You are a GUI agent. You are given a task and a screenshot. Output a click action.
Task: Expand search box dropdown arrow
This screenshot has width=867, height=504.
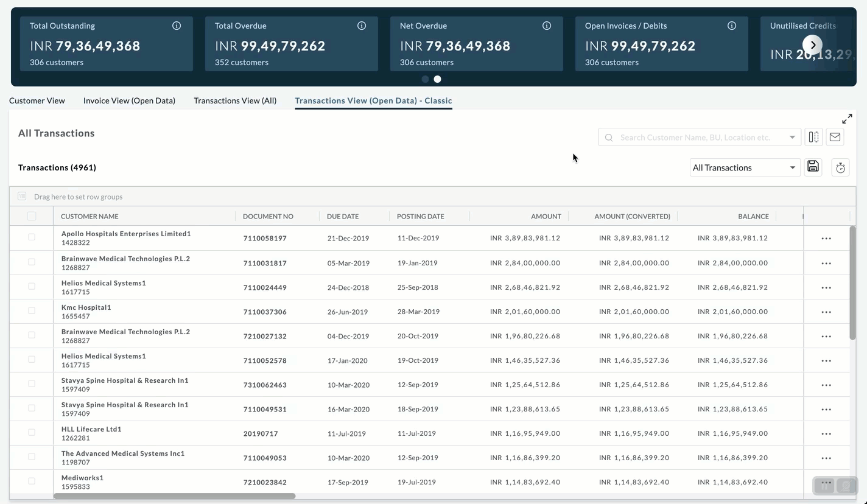pos(792,138)
